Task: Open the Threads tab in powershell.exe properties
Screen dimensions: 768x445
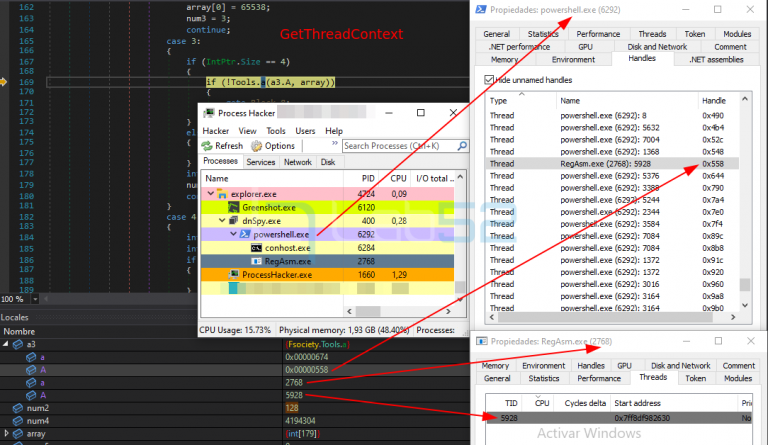Action: [652, 34]
